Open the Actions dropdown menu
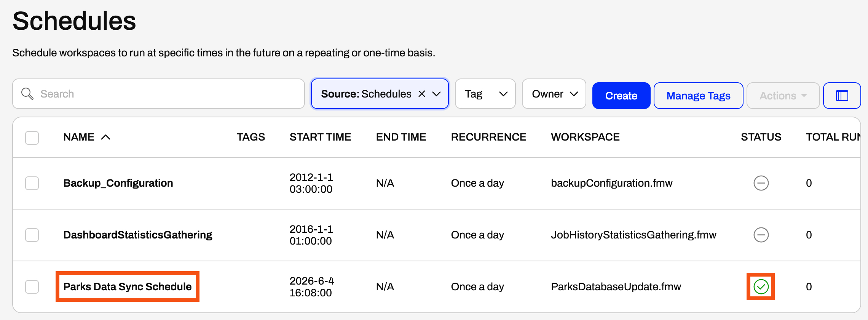The height and width of the screenshot is (320, 868). (x=783, y=96)
